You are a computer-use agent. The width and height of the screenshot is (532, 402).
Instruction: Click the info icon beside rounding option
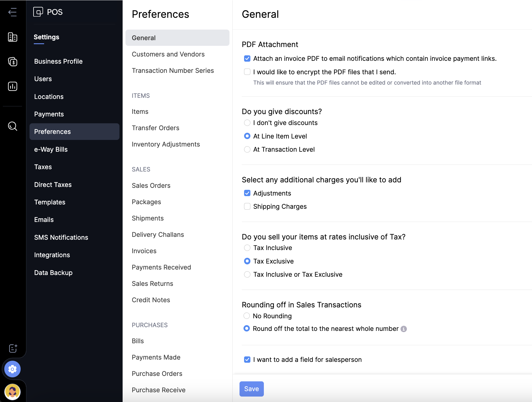[404, 329]
